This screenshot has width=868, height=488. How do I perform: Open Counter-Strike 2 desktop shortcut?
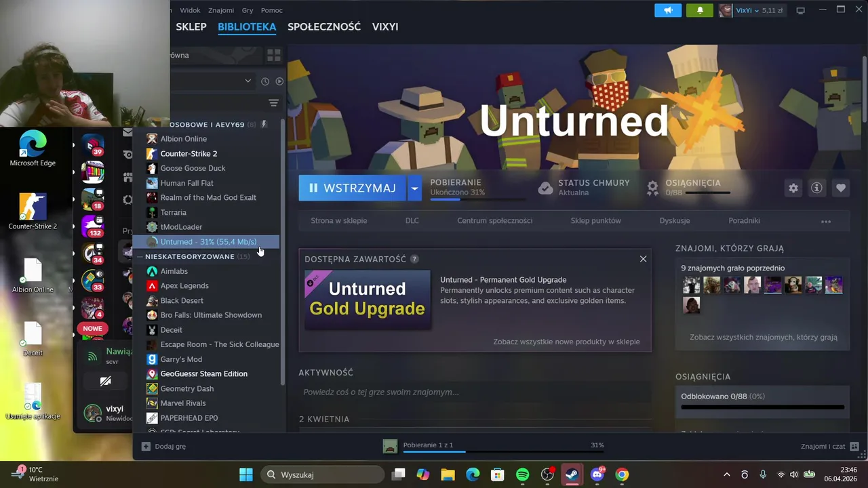tap(33, 211)
